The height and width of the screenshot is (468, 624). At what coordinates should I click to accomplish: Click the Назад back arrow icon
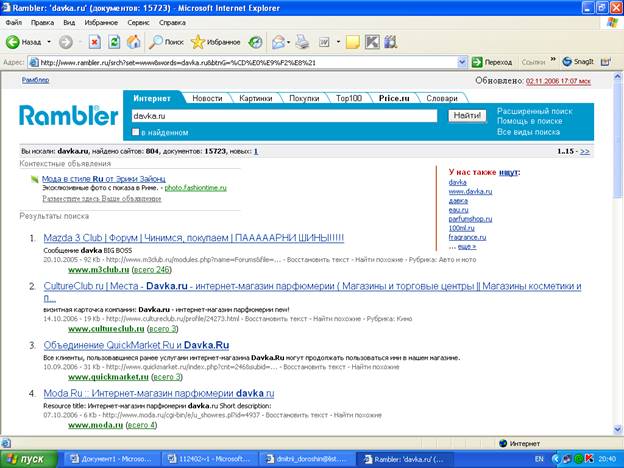click(x=13, y=42)
